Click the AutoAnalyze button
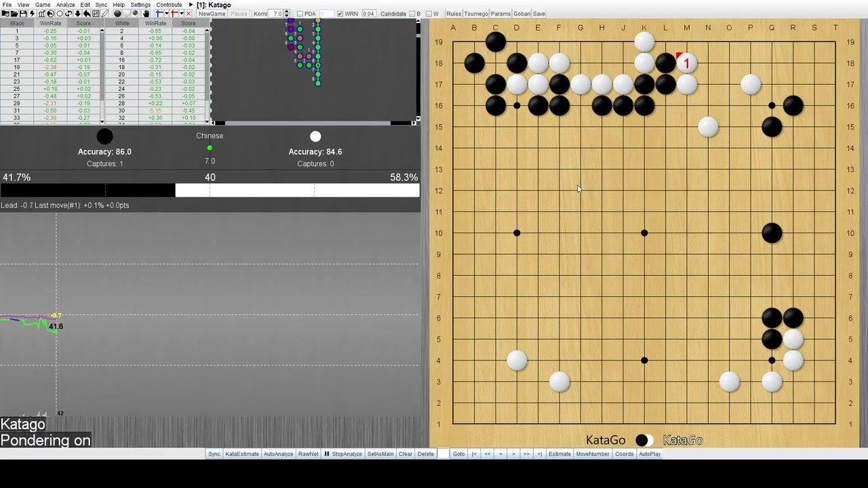 278,454
